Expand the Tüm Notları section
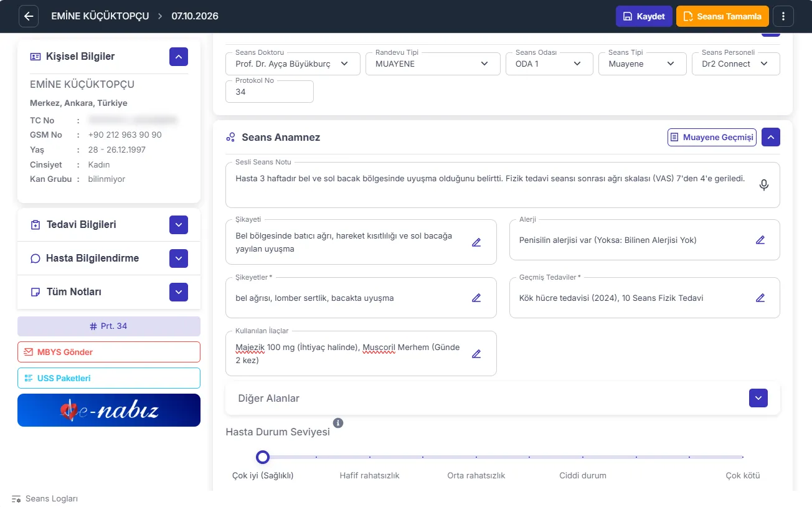The image size is (812, 507). tap(179, 292)
